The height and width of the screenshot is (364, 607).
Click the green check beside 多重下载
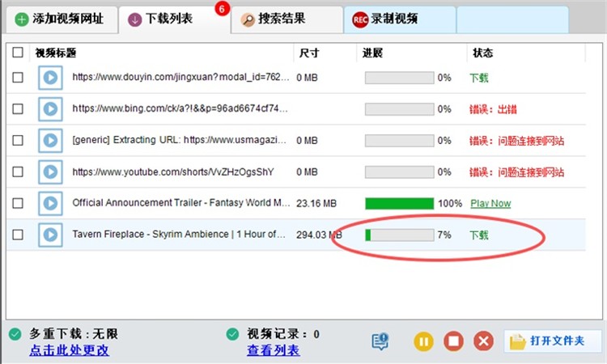click(15, 334)
